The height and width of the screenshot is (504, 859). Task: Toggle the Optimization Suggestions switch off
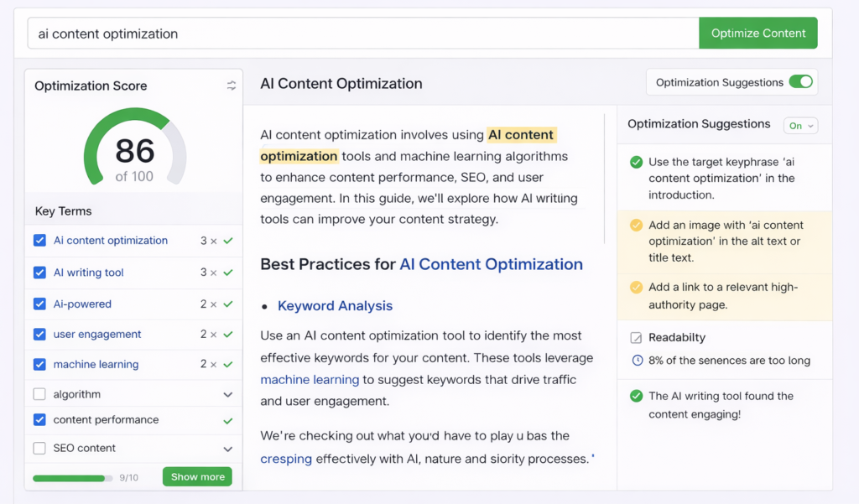(801, 81)
